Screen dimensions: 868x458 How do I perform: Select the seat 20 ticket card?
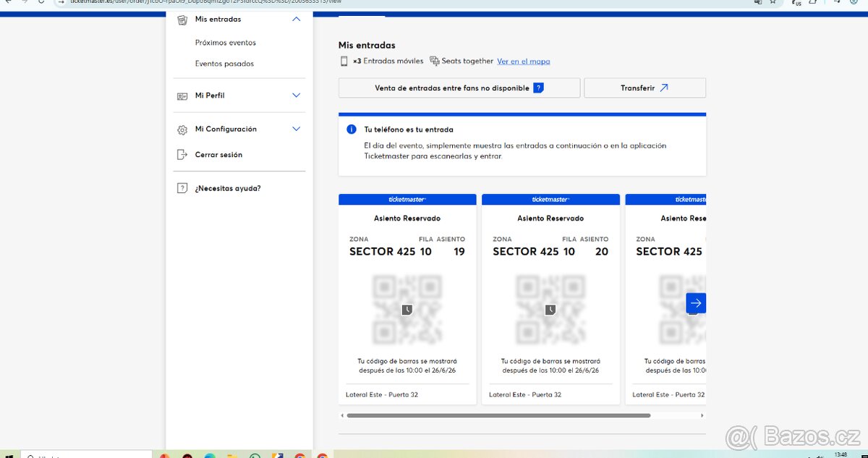coord(550,299)
